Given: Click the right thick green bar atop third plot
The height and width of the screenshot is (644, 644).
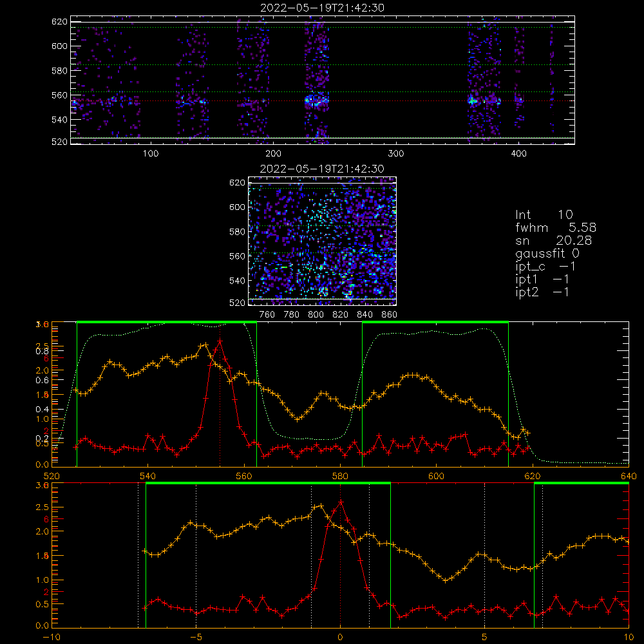Looking at the screenshot, I should tap(435, 322).
